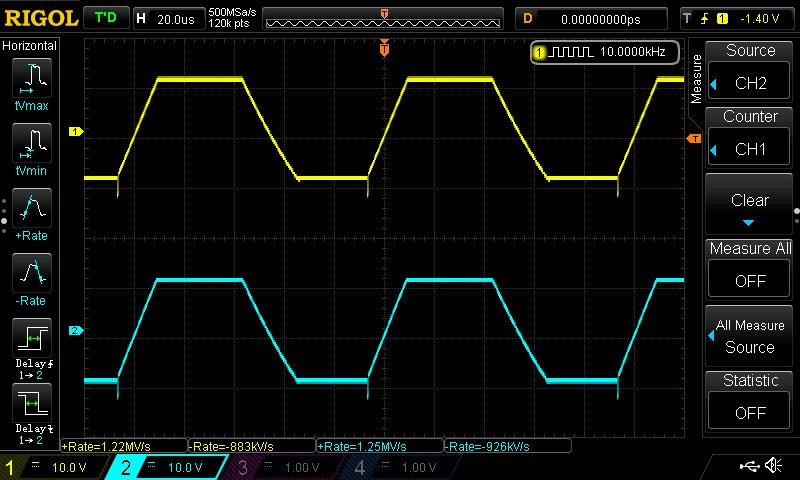Click the D 0.00000000ps delay readout
800x480 pixels.
click(591, 19)
